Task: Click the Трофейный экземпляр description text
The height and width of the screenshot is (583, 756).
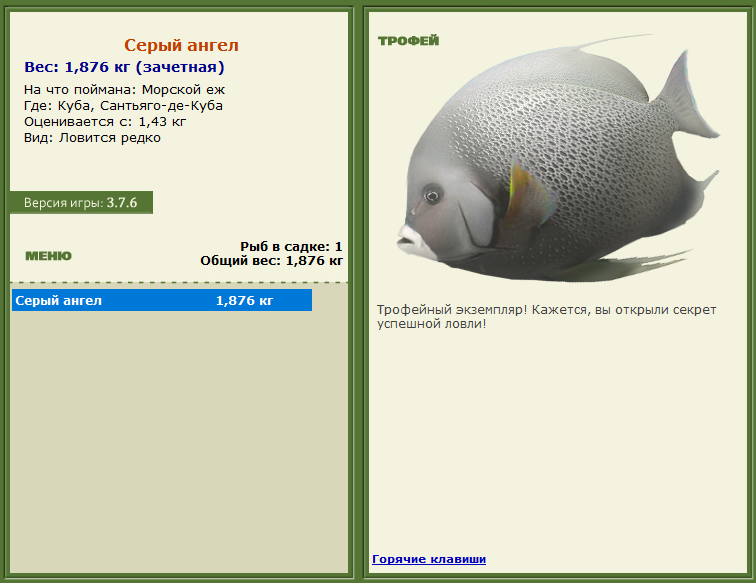Action: (x=546, y=316)
